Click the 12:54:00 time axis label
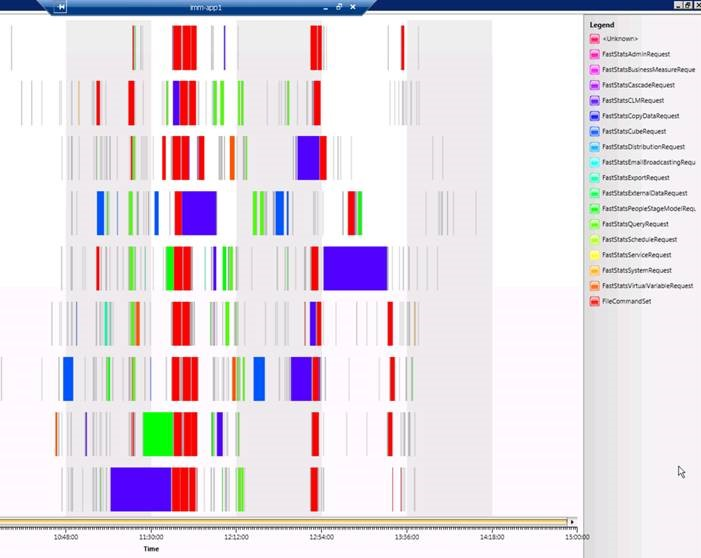The width and height of the screenshot is (701, 558). [321, 537]
